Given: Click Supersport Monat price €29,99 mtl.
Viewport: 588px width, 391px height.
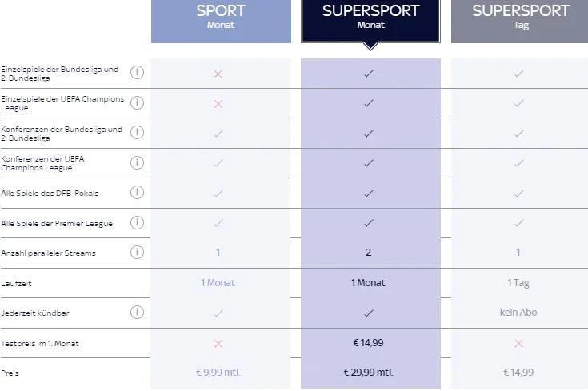Looking at the screenshot, I should pos(369,373).
